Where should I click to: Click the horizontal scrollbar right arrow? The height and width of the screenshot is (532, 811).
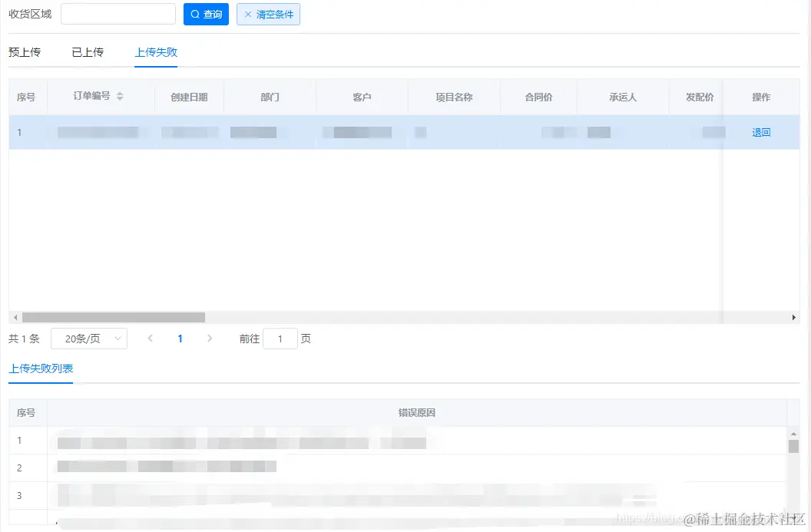(x=794, y=318)
